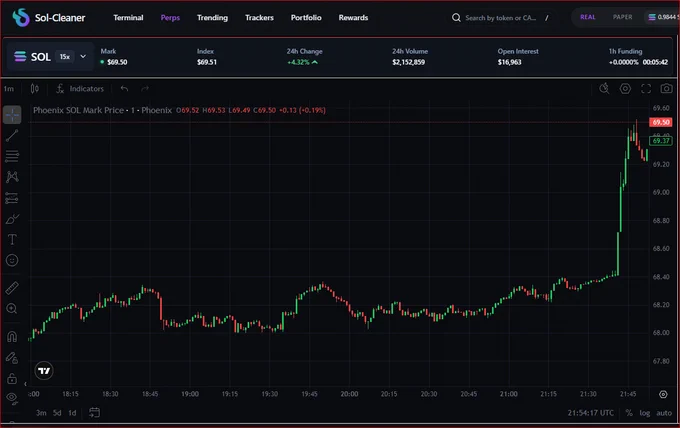
Task: Open the emoji icons tool
Action: [12, 260]
